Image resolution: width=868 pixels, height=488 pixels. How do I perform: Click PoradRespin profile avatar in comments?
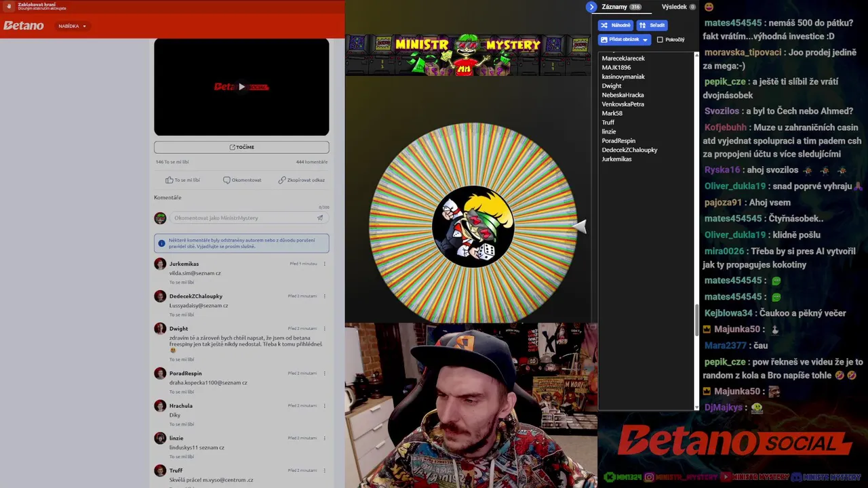click(160, 373)
